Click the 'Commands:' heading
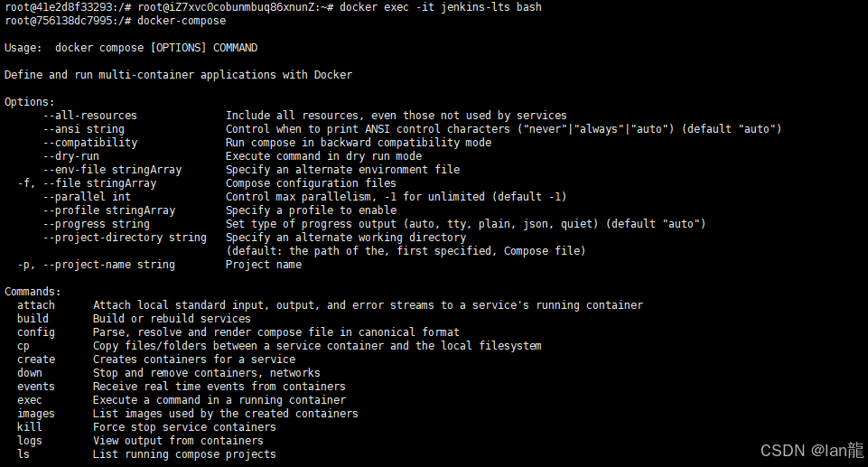The height and width of the screenshot is (467, 868). click(x=33, y=292)
